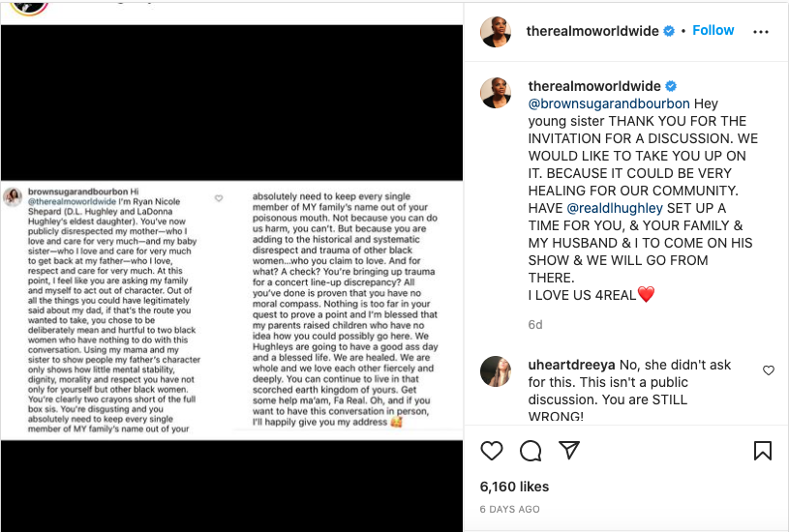
Task: Open the three-dot more options menu
Action: [x=760, y=32]
